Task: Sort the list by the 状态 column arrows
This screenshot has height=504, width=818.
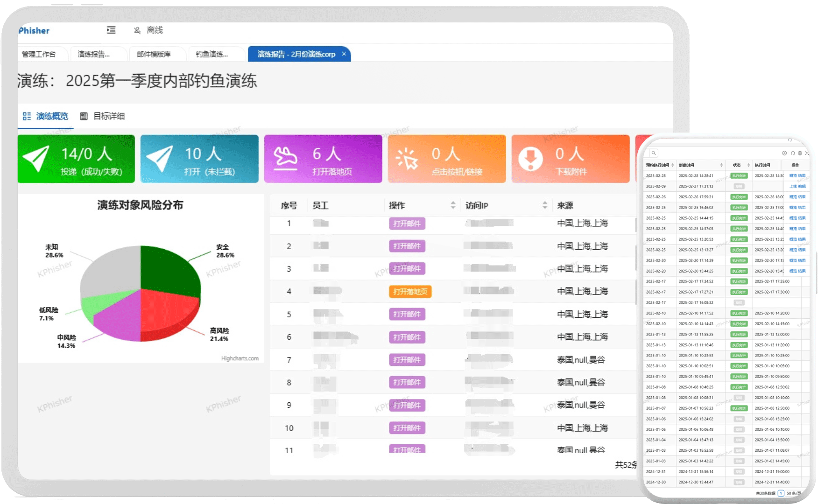Action: [x=748, y=165]
